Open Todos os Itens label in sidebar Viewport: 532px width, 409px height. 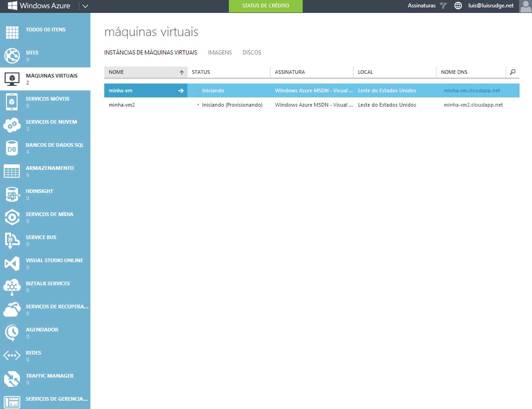[x=46, y=30]
